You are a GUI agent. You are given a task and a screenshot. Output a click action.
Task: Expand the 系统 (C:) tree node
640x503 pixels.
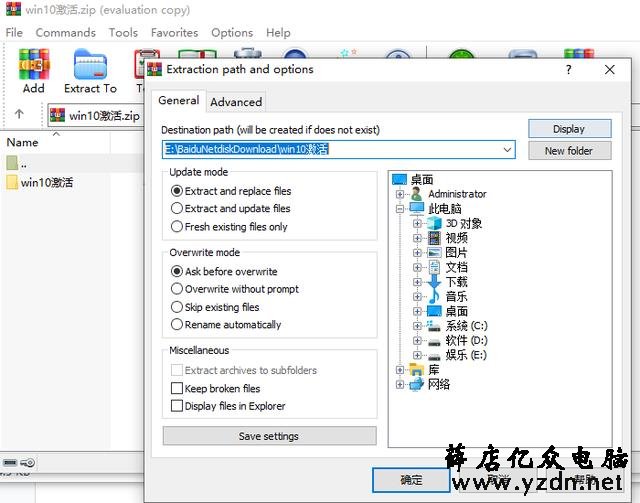417,326
